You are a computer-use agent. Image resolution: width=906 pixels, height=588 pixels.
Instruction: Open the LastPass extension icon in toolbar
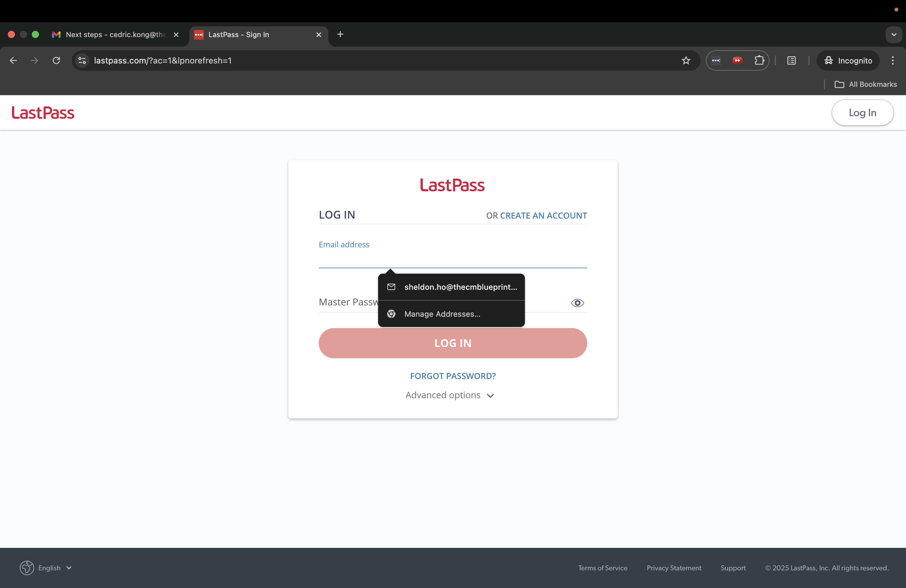coord(716,60)
